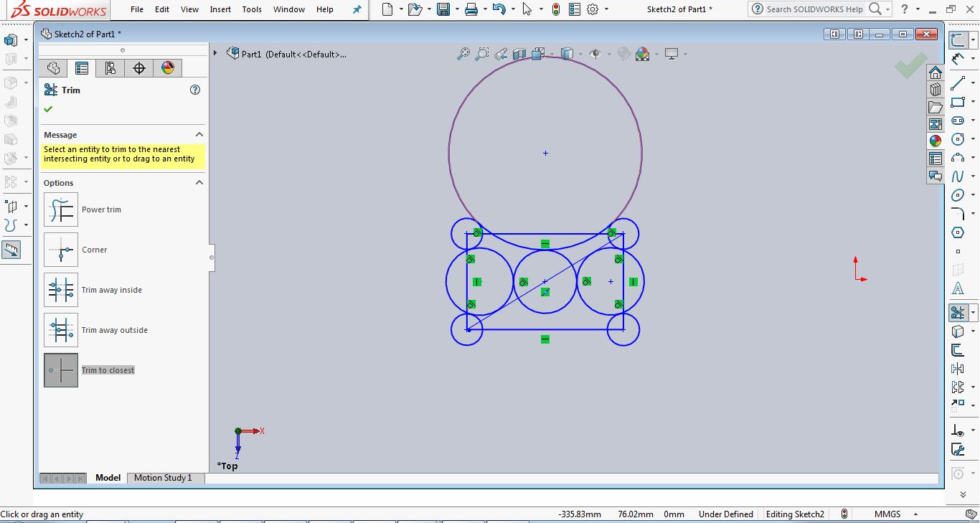This screenshot has width=980, height=523.
Task: Undo the last action
Action: tap(499, 9)
